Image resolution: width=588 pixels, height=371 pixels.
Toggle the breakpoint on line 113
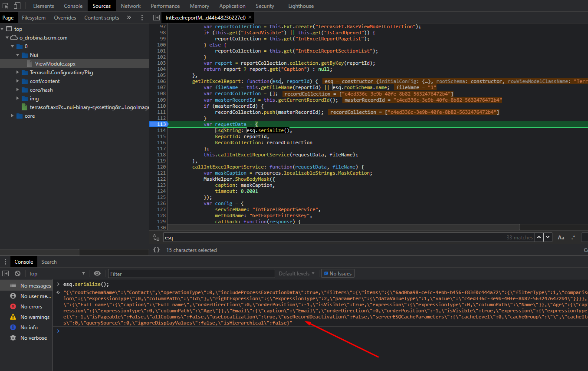(x=158, y=124)
